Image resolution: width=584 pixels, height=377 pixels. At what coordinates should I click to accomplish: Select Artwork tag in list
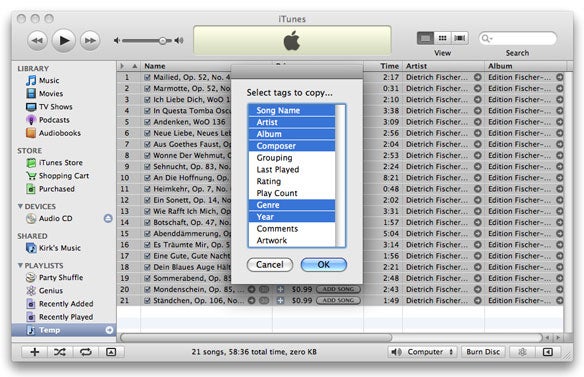pyautogui.click(x=292, y=241)
